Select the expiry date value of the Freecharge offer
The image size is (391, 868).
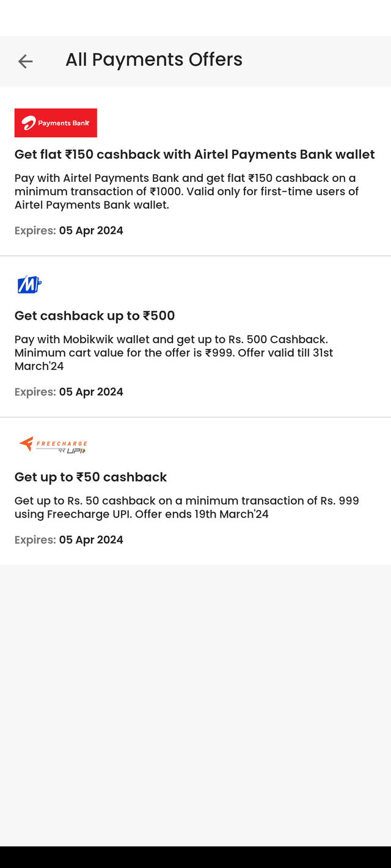tap(91, 540)
